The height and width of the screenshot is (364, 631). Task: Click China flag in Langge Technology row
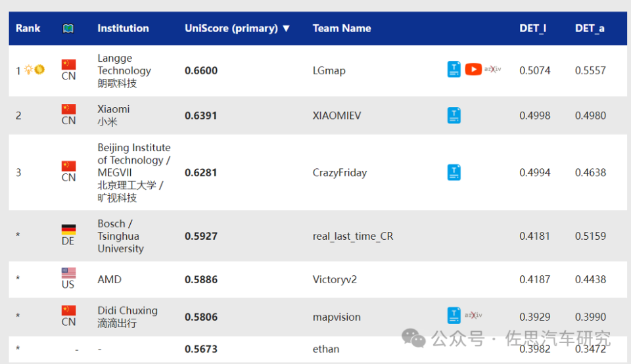[68, 64]
